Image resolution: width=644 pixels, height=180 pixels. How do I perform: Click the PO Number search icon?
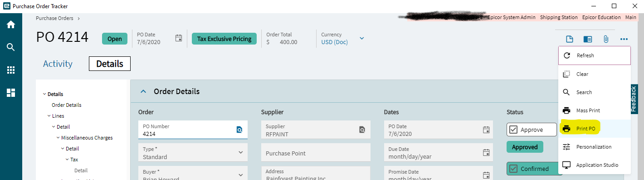click(x=239, y=130)
